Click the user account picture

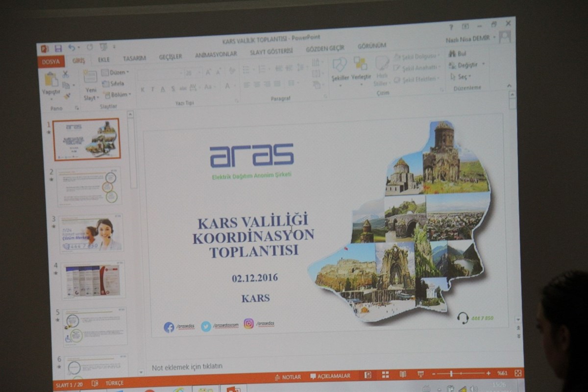tap(505, 37)
